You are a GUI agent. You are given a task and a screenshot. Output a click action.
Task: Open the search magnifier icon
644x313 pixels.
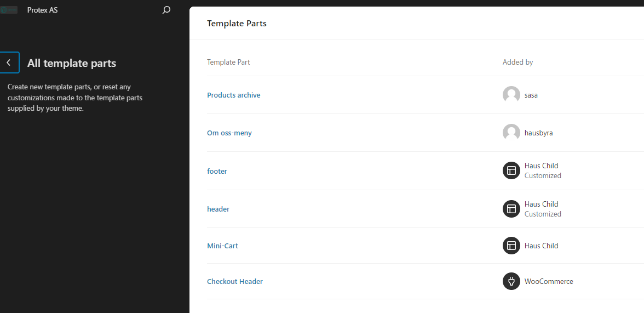166,10
